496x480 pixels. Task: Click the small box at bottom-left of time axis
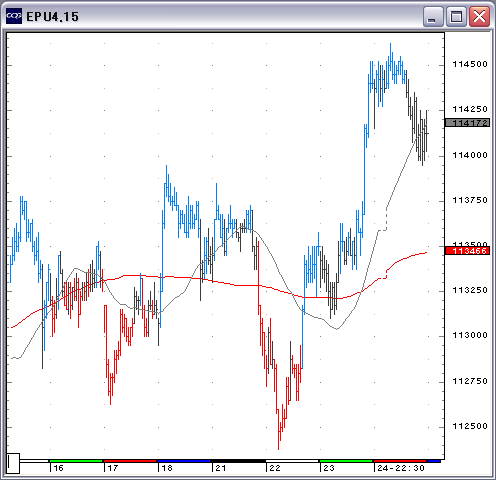point(13,463)
